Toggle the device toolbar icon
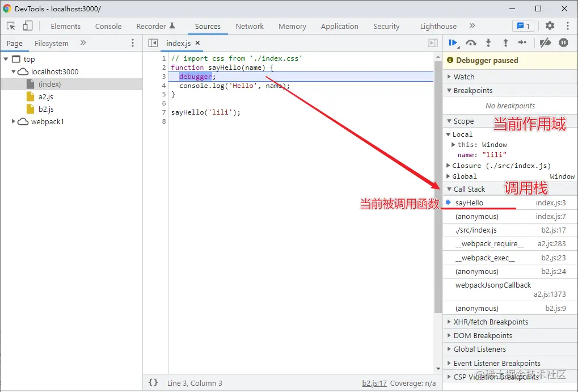The height and width of the screenshot is (392, 578). (28, 26)
